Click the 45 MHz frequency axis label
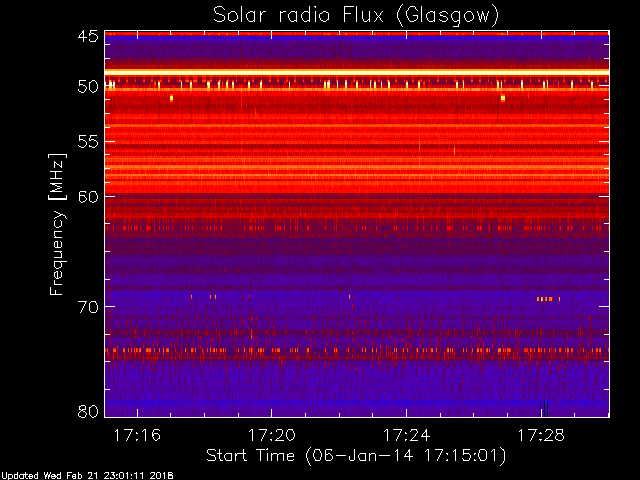Viewport: 640px width, 480px height. point(88,36)
